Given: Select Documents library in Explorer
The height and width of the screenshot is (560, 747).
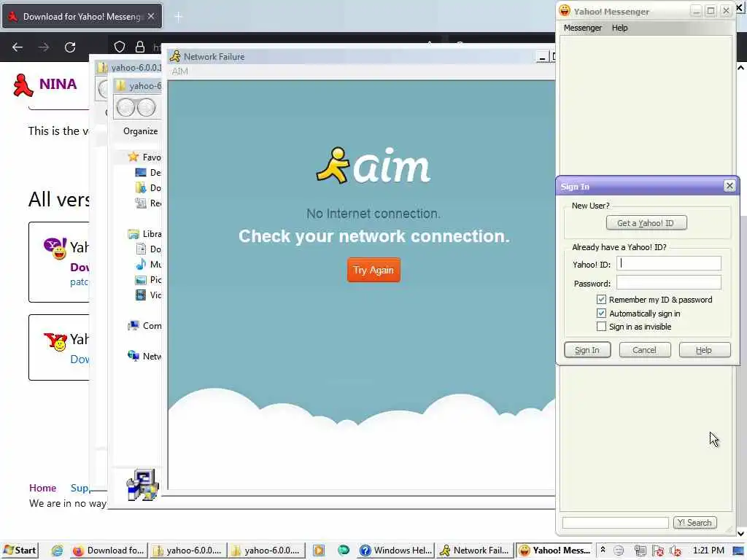Looking at the screenshot, I should [148, 249].
